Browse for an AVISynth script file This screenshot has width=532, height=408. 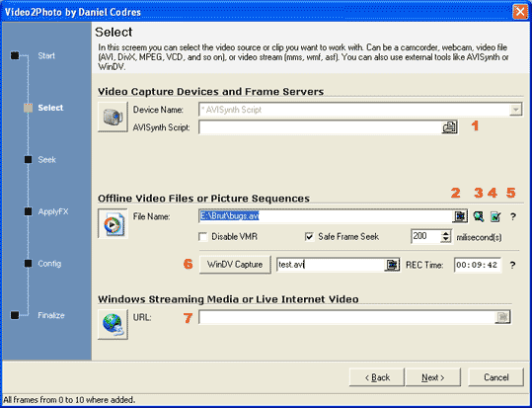click(x=449, y=127)
